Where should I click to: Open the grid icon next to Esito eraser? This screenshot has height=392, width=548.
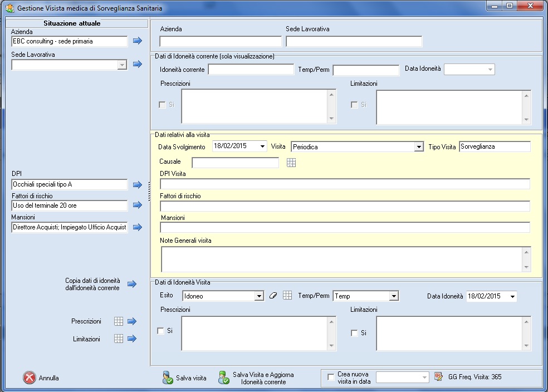287,295
